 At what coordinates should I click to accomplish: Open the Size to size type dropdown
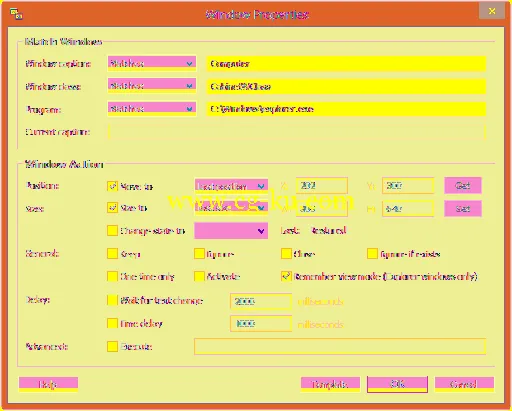pos(231,208)
